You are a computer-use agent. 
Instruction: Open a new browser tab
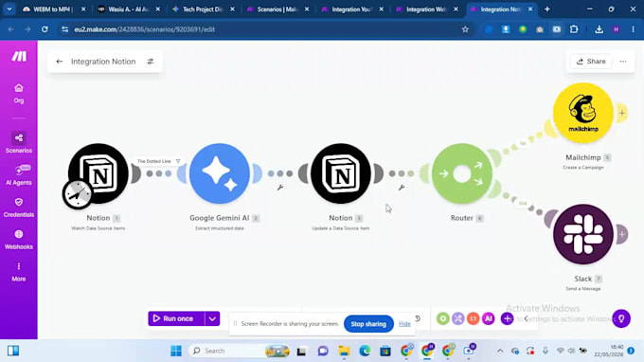[547, 9]
